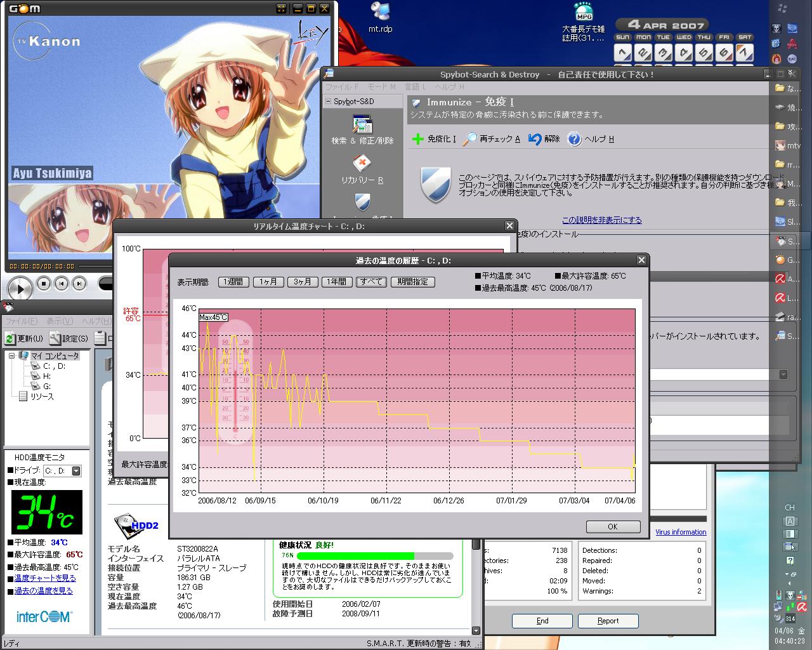This screenshot has width=812, height=650.
Task: Click the 期間指定 custom period button
Action: coord(413,282)
